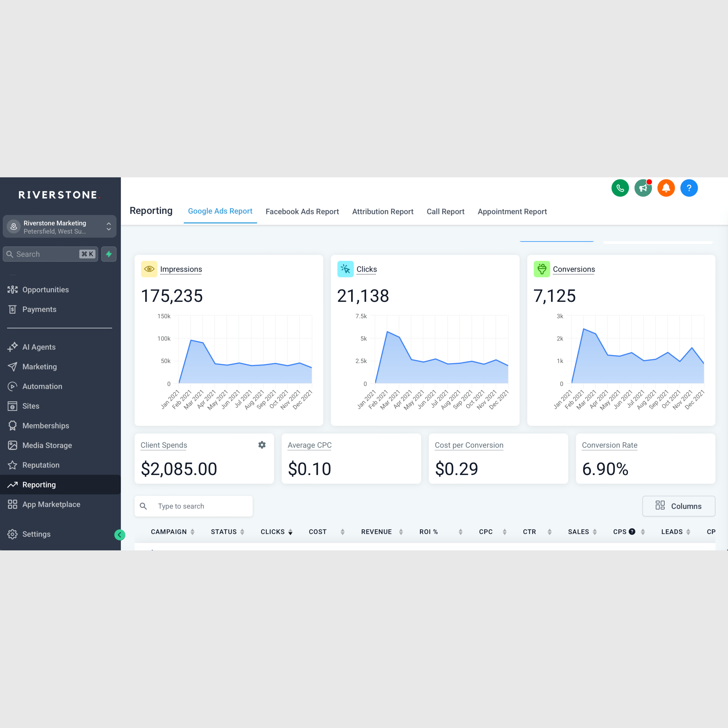Screen dimensions: 728x728
Task: Sort by Campaign column arrows
Action: point(193,532)
